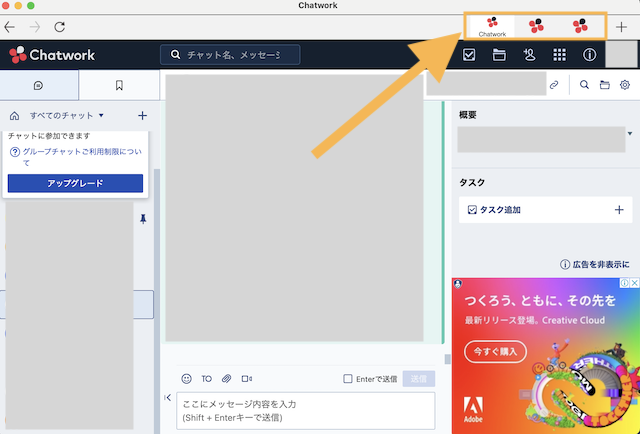
Task: Add a new tab with plus button
Action: point(621,27)
